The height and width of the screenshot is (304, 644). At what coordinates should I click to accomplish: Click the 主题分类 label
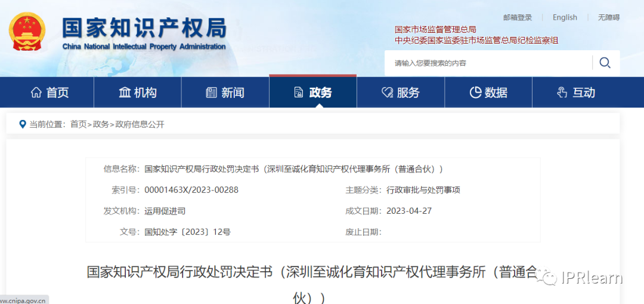(364, 190)
